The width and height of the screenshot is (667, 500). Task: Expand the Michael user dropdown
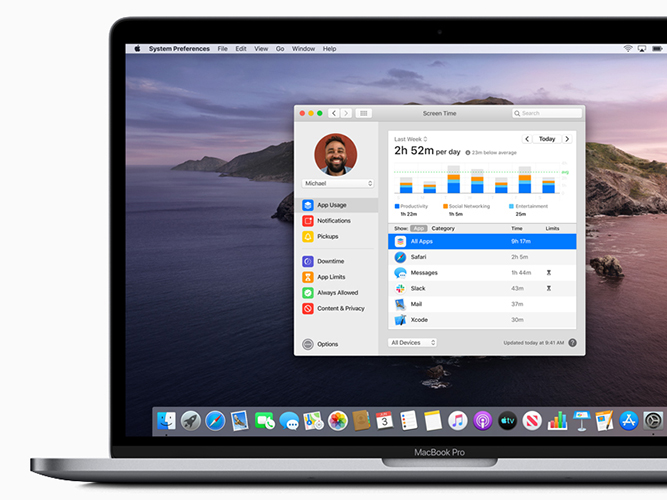tap(338, 183)
